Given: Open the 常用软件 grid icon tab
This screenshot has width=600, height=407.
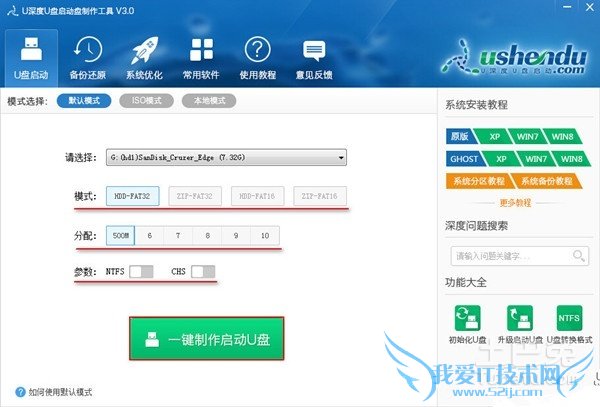Looking at the screenshot, I should click(x=201, y=58).
